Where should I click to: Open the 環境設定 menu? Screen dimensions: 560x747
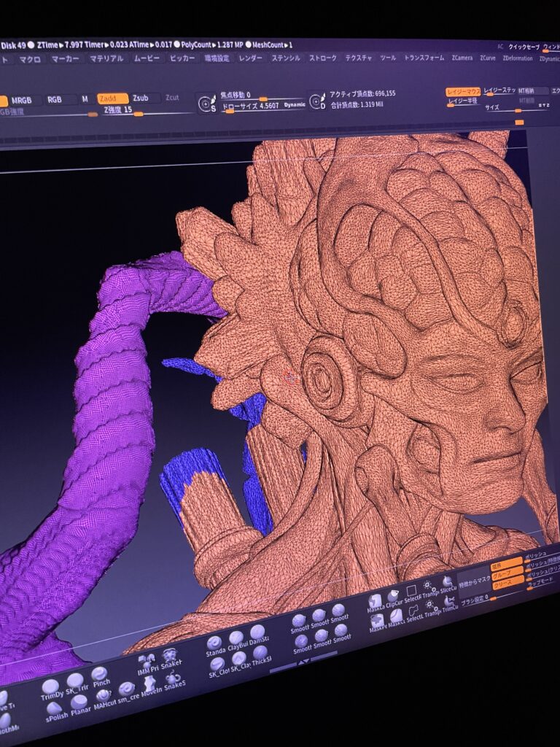coord(217,58)
